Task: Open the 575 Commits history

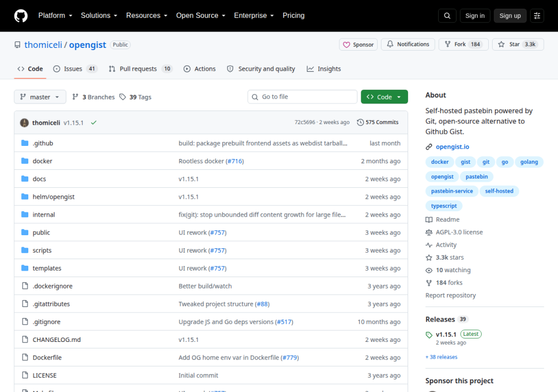Action: [x=378, y=122]
